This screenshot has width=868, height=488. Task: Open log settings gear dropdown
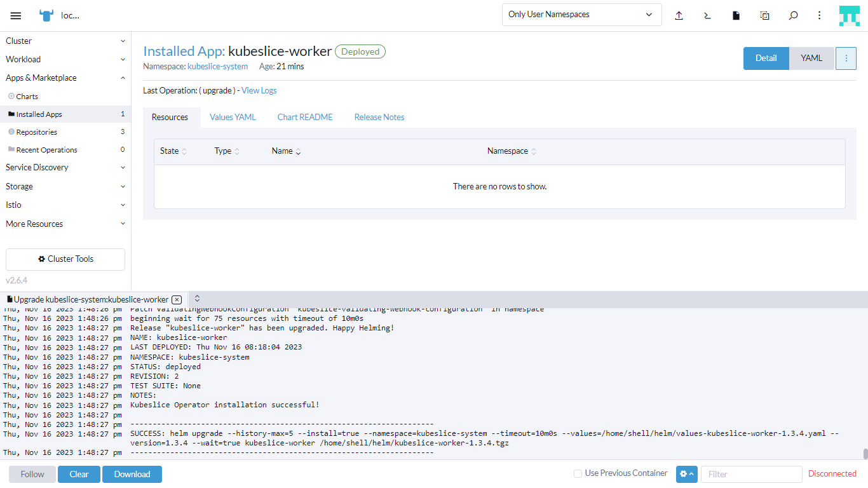pyautogui.click(x=686, y=474)
